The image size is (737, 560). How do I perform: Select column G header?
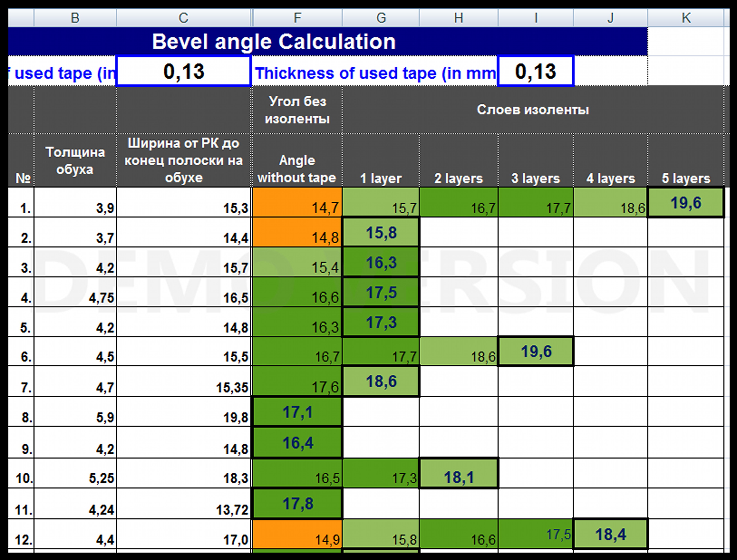click(x=381, y=18)
